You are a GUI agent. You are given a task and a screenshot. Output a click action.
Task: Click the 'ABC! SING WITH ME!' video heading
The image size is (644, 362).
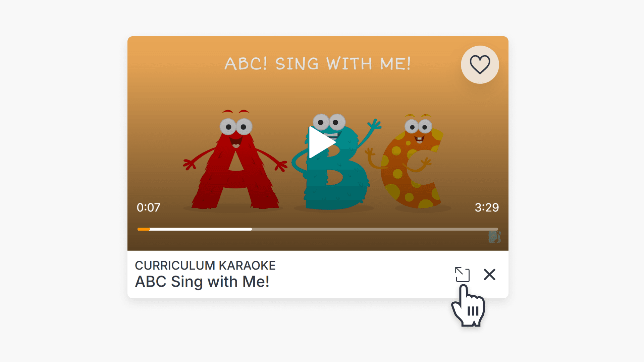click(318, 64)
